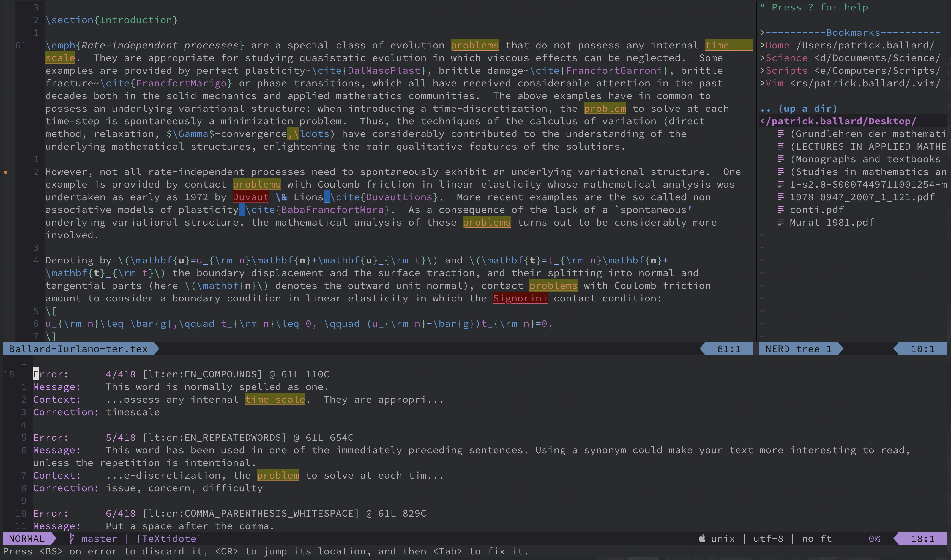The height and width of the screenshot is (560, 951).
Task: Select the Ballard-Iurlano-ter.tex buffer label
Action: point(78,349)
